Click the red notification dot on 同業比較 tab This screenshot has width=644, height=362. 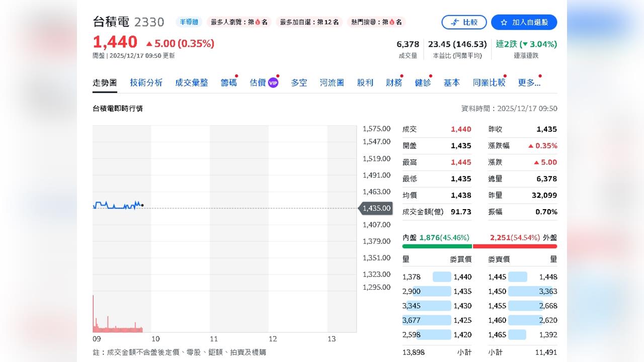[x=506, y=76]
